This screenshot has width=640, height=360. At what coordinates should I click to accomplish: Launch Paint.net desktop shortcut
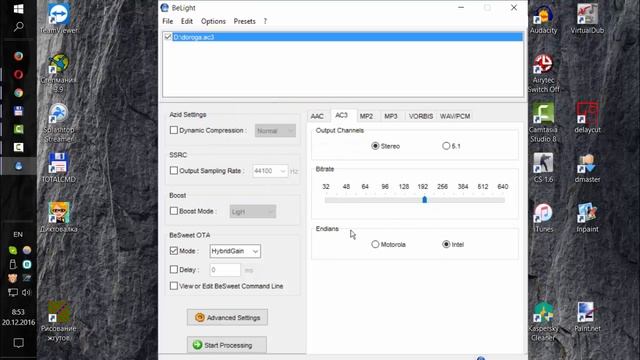click(587, 317)
